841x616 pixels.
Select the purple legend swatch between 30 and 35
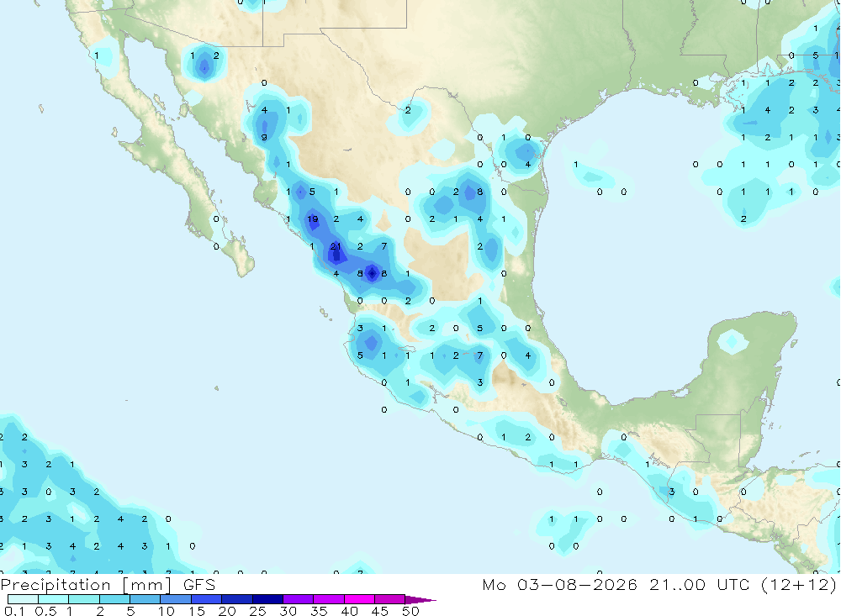click(x=299, y=599)
